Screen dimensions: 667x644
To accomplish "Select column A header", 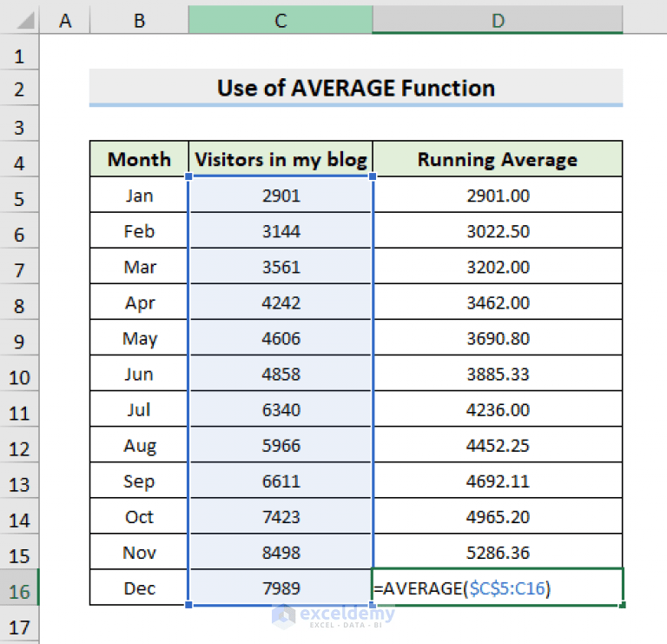I will (64, 20).
